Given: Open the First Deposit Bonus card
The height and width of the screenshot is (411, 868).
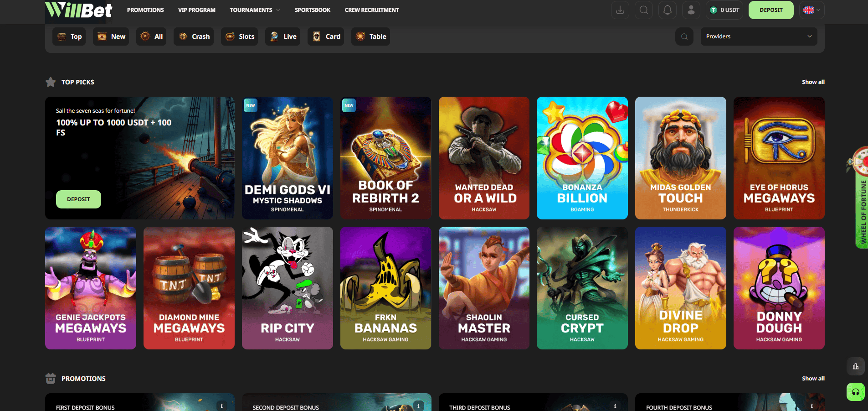Looking at the screenshot, I should coord(140,402).
